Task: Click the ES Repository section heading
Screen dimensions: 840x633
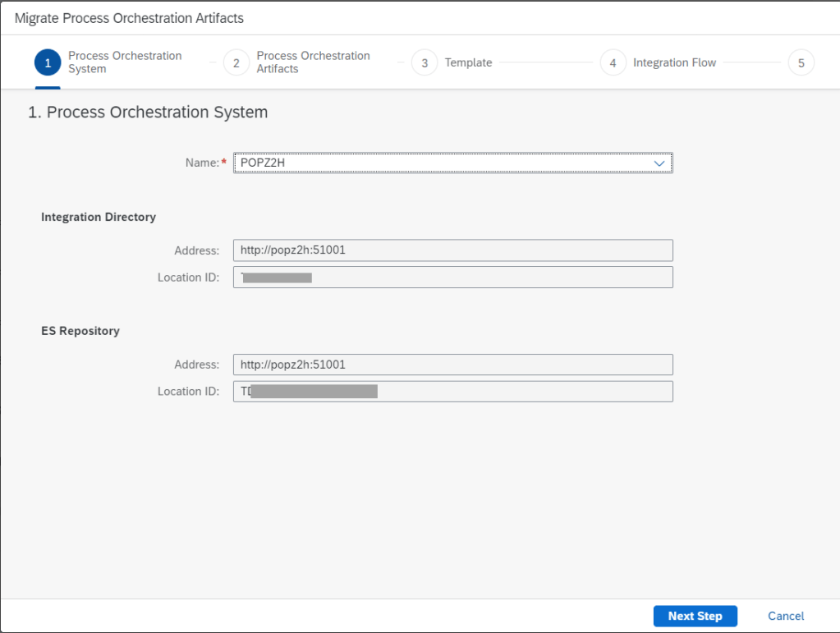Action: pos(80,331)
